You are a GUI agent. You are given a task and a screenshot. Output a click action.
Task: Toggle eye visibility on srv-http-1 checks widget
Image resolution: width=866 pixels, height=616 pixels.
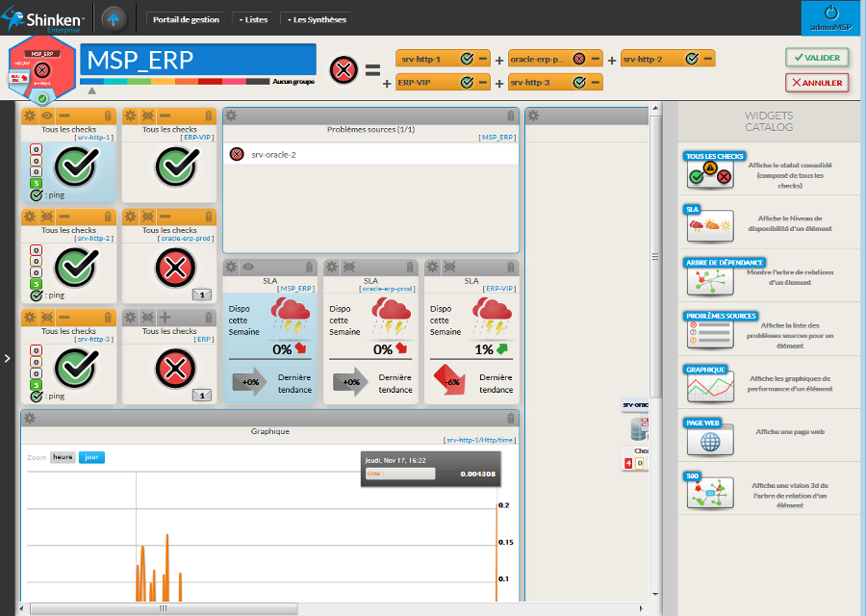click(47, 115)
